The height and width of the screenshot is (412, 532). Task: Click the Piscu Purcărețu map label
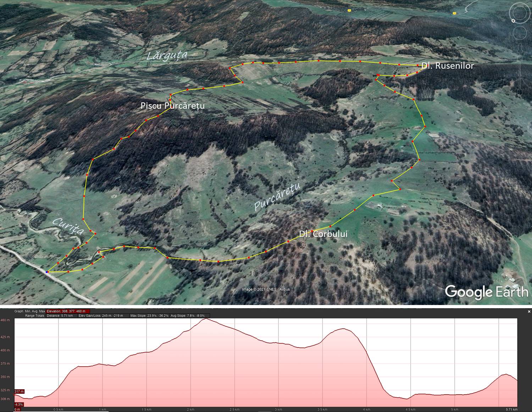[x=172, y=106]
